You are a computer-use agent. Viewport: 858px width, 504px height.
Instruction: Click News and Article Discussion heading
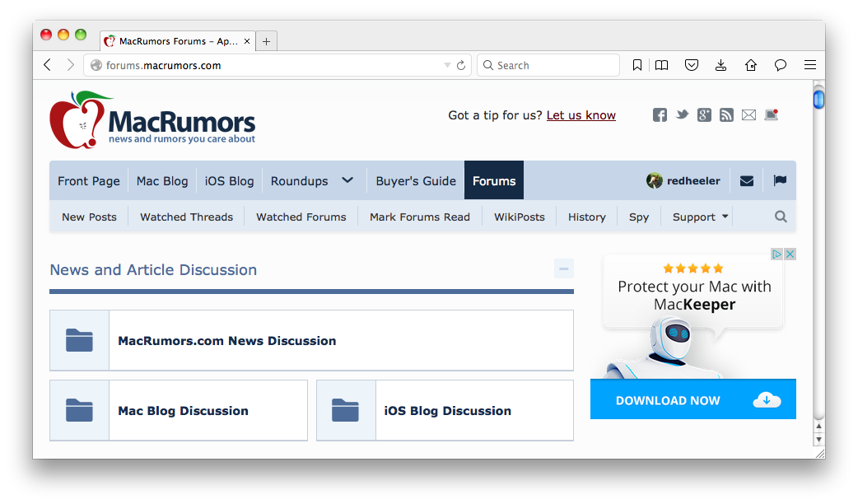click(x=153, y=269)
